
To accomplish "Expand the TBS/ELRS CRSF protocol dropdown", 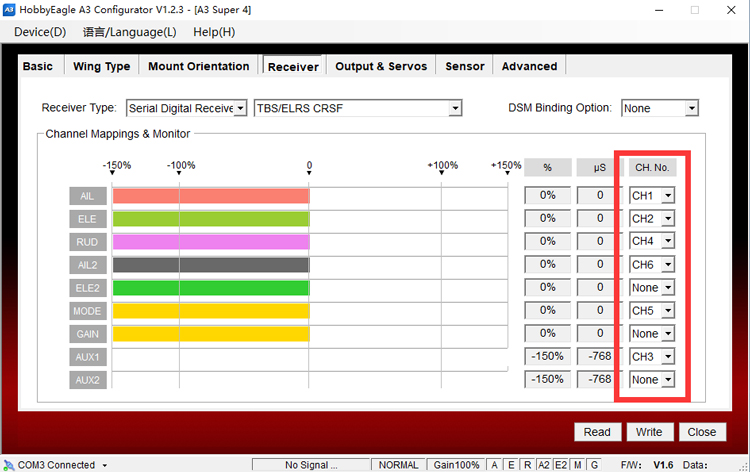I will pos(455,108).
